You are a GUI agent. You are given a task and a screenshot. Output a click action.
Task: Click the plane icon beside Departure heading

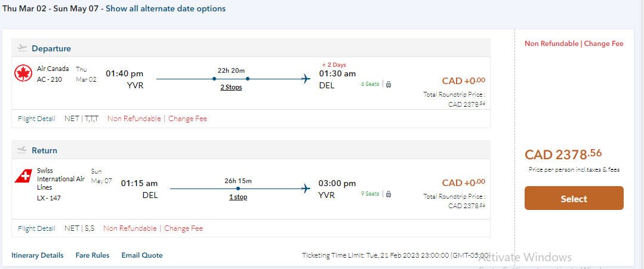(x=23, y=48)
